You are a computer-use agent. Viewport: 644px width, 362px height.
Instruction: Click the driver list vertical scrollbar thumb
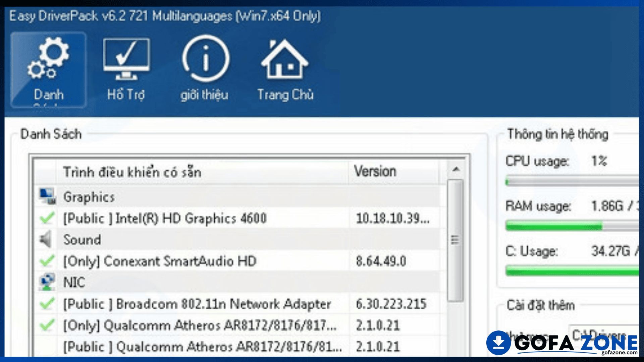[x=455, y=240]
